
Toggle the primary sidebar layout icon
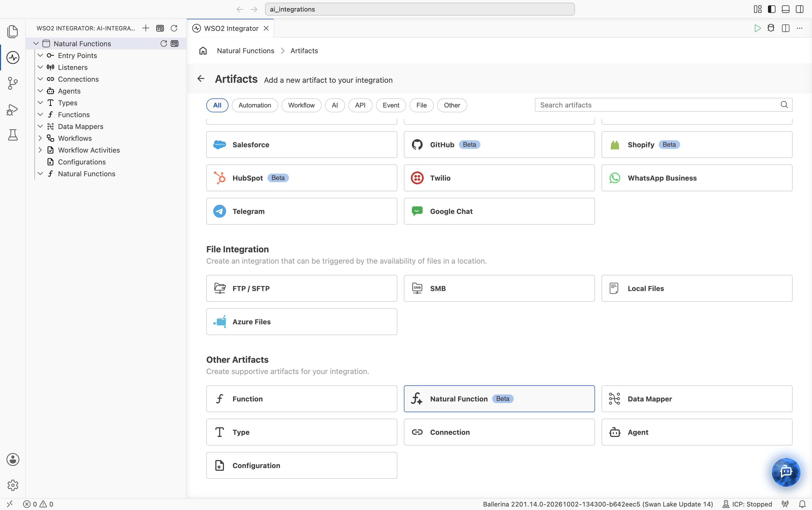tap(771, 9)
